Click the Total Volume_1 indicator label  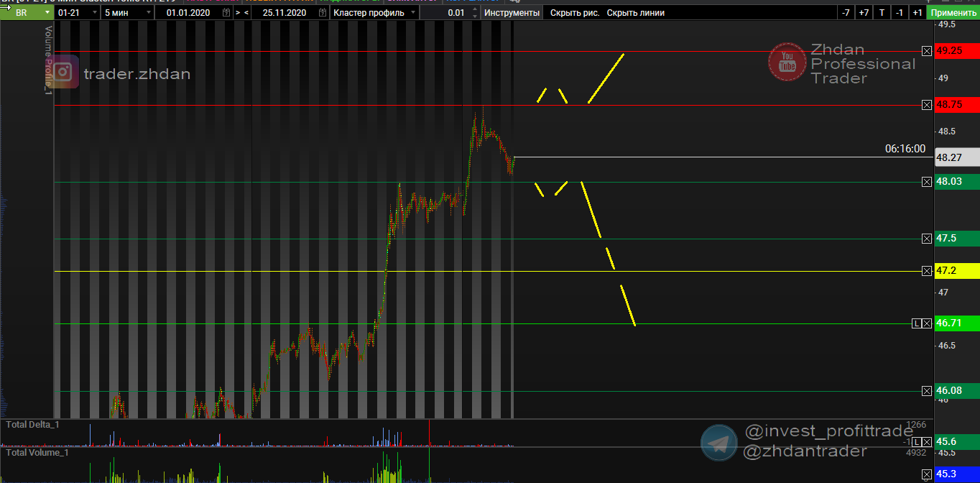click(x=37, y=452)
